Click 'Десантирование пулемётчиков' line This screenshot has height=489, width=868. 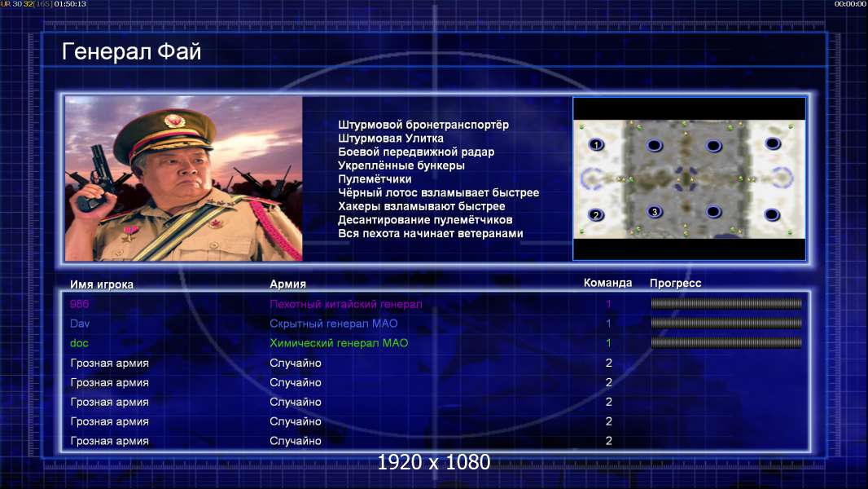coord(425,220)
